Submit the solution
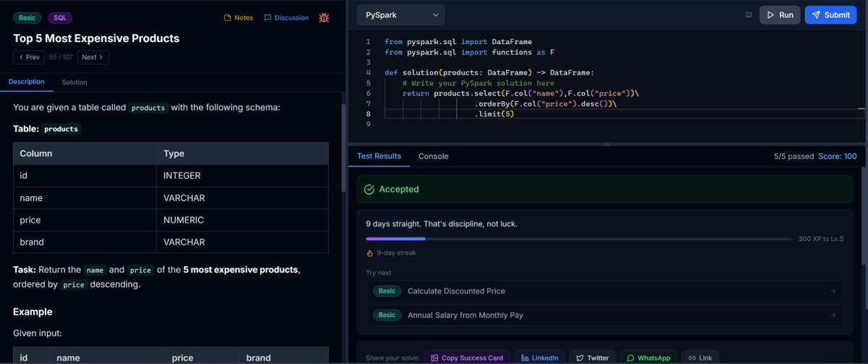 830,15
